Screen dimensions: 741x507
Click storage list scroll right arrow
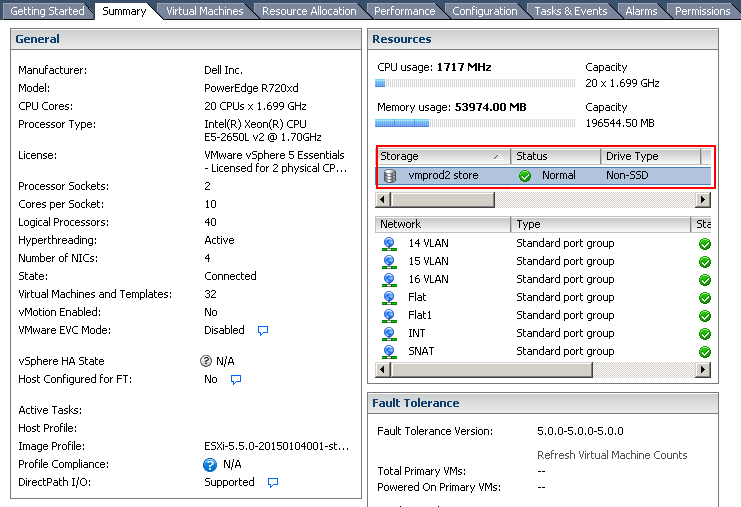703,200
